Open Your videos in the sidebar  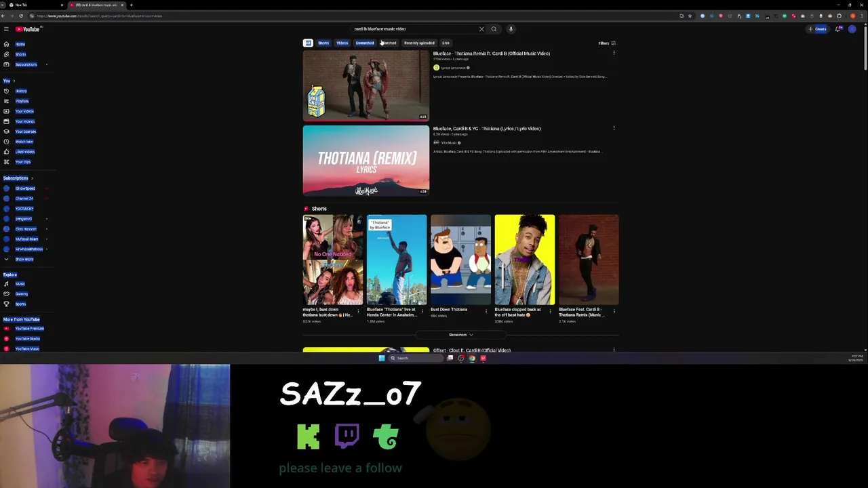(24, 111)
